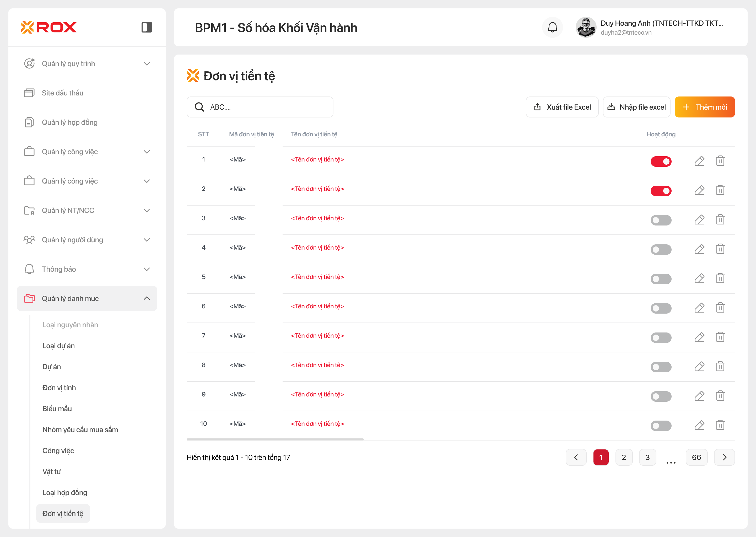Click trash delete icon in row 3
This screenshot has height=537, width=756.
pos(720,219)
